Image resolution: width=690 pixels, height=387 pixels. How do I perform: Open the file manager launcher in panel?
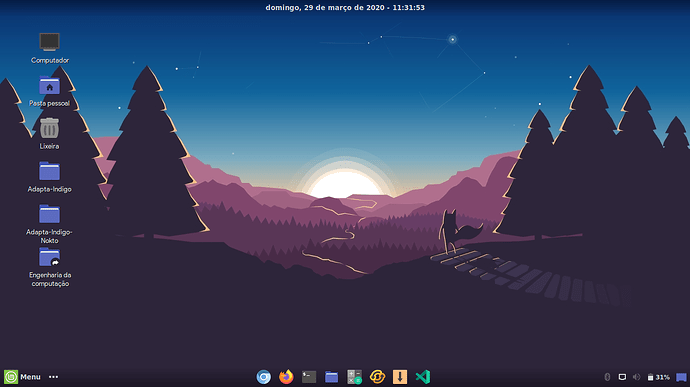pyautogui.click(x=331, y=377)
